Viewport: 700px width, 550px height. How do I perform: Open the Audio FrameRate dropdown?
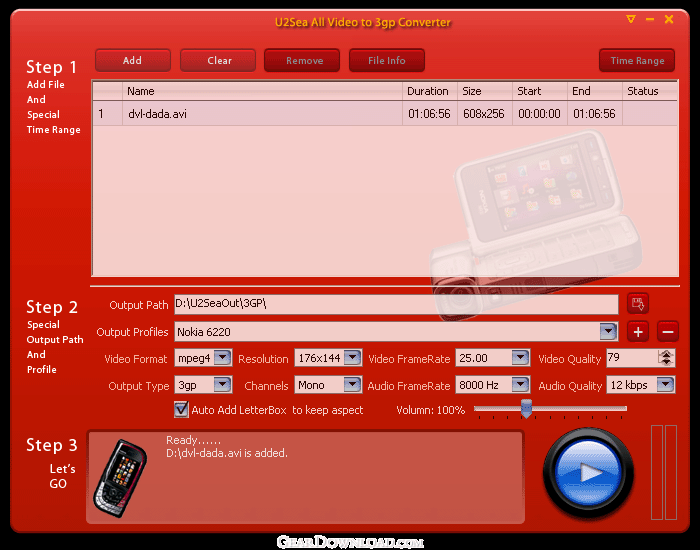pos(521,384)
